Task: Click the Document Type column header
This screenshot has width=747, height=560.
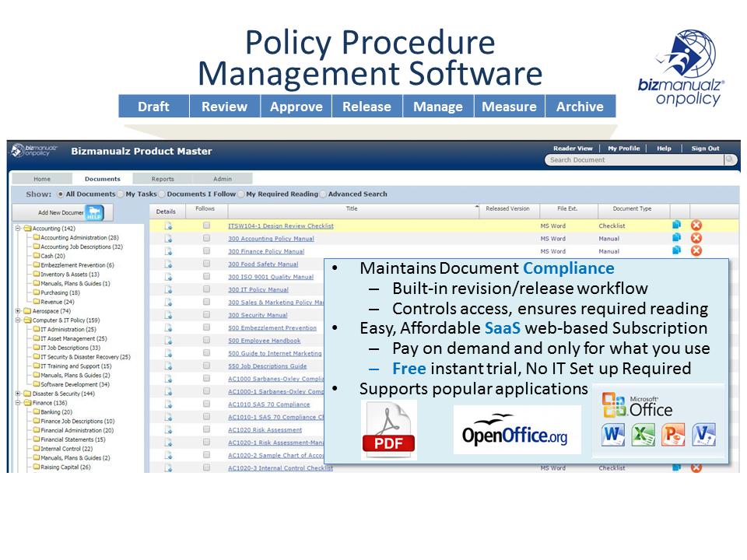Action: point(632,208)
